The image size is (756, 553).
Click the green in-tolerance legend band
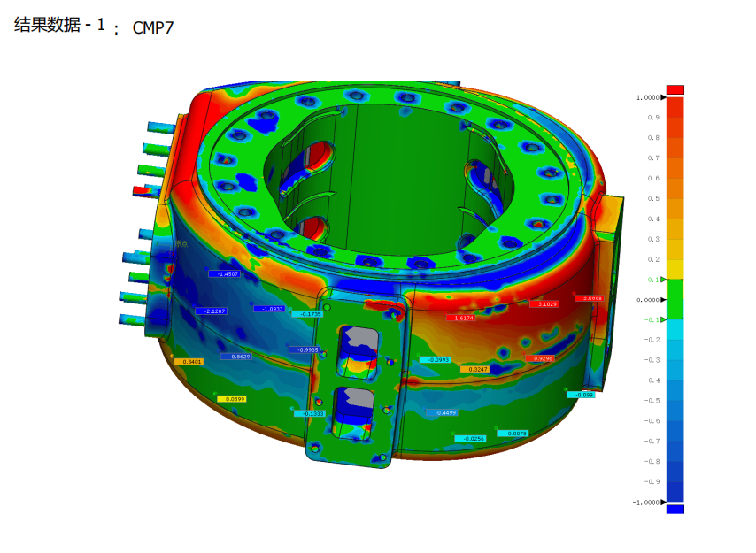(675, 299)
